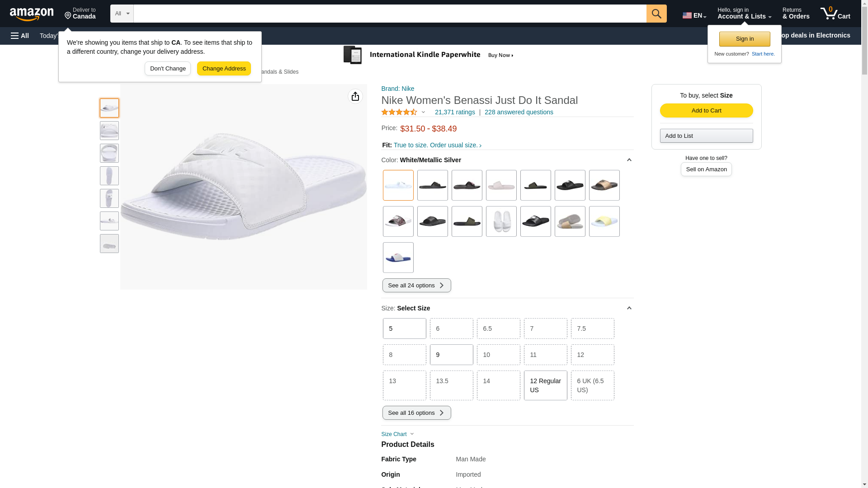Screen dimensions: 868x488
Task: Click the Add to Cart button
Action: 706,111
